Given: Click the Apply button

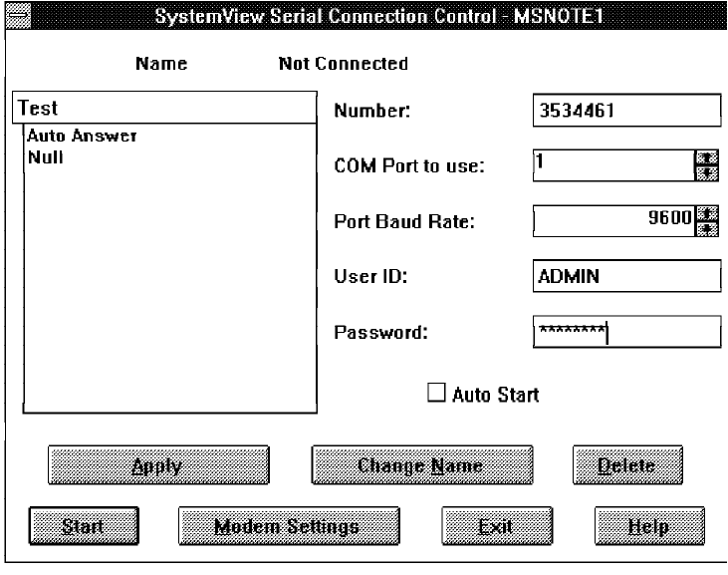Looking at the screenshot, I should (158, 465).
